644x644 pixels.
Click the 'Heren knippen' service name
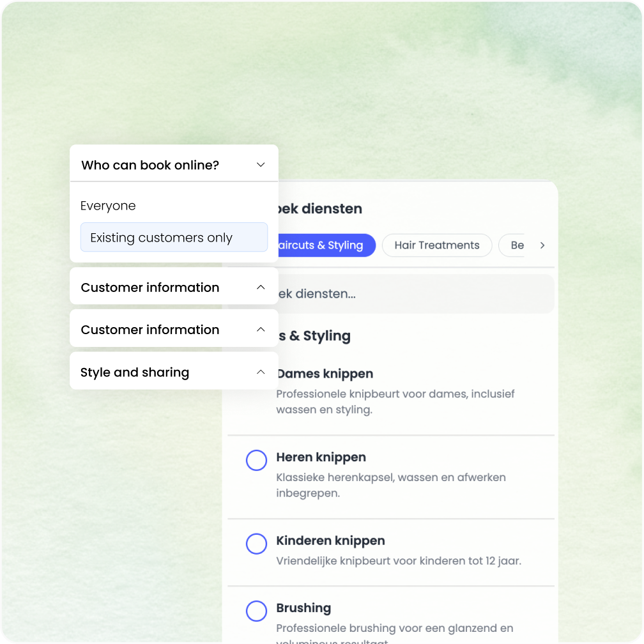click(x=321, y=457)
